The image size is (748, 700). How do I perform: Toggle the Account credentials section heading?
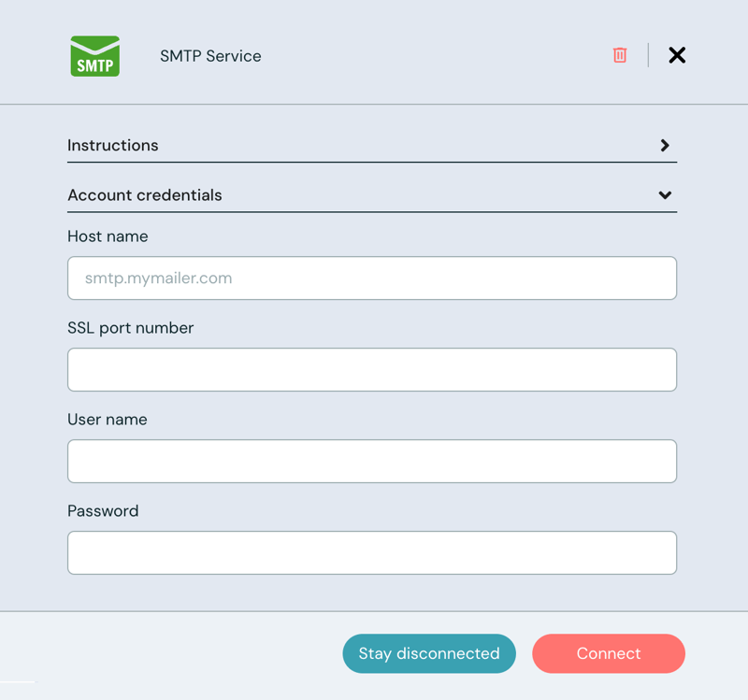pyautogui.click(x=145, y=195)
